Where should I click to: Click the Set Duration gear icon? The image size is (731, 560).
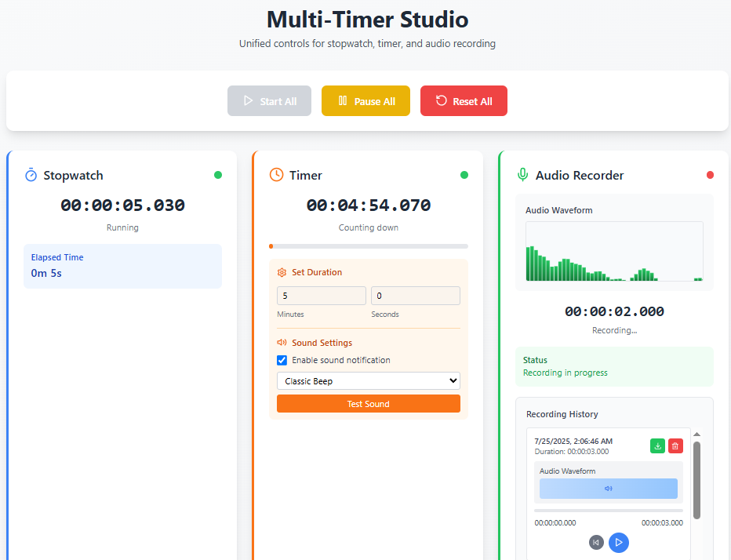click(x=282, y=272)
